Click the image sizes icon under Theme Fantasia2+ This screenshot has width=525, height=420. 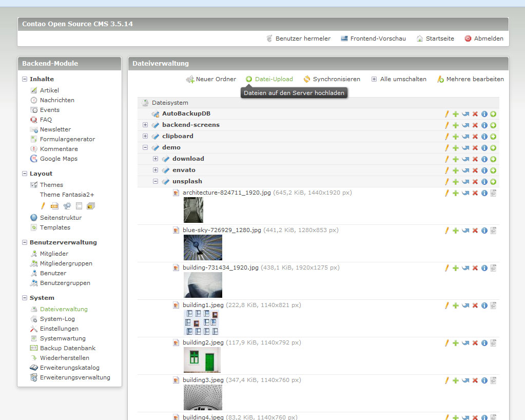pos(91,206)
